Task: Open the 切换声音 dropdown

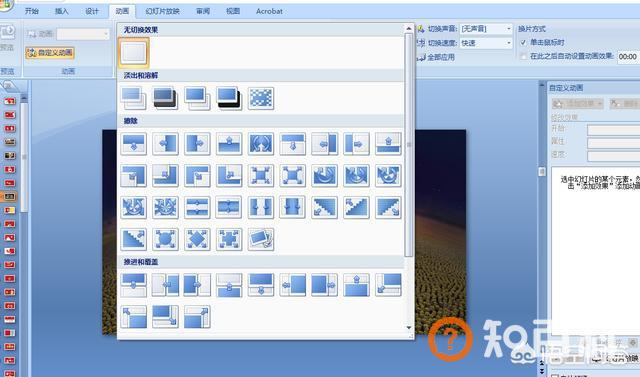Action: coord(486,29)
